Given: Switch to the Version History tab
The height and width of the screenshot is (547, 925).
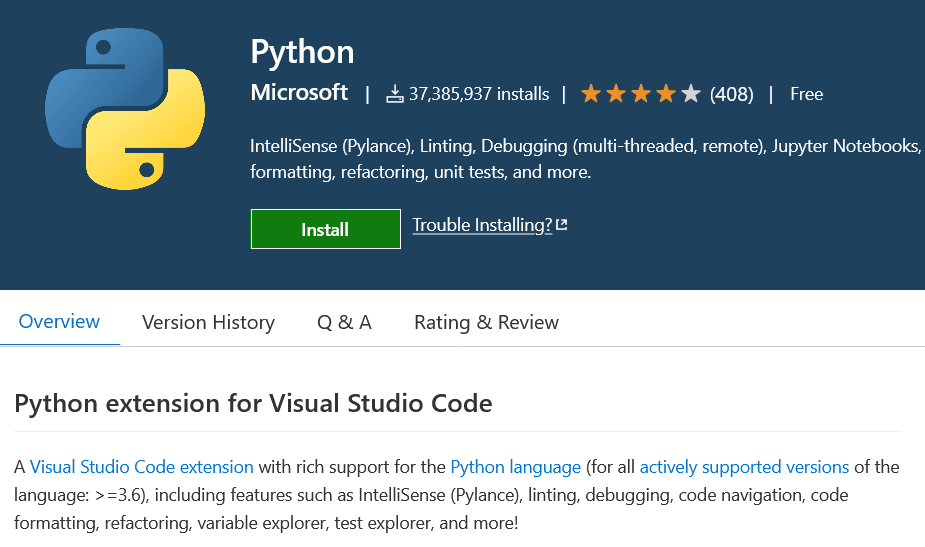Looking at the screenshot, I should (208, 322).
